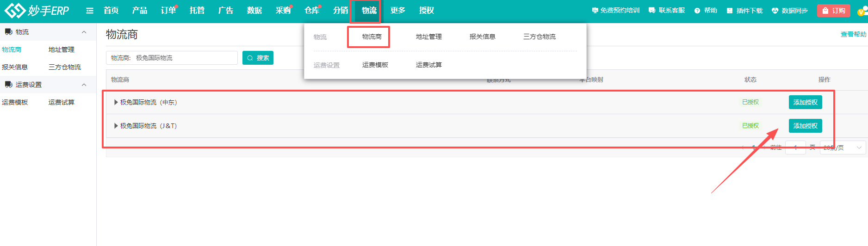This screenshot has height=246, width=868.
Task: Open the 20条/页 page size dropdown
Action: (x=843, y=148)
